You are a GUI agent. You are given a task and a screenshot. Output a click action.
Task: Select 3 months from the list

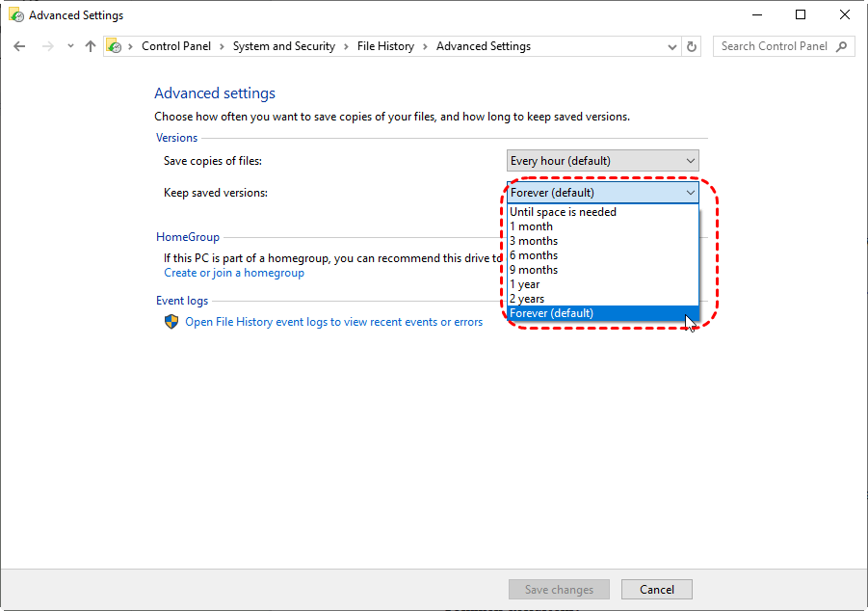[534, 241]
